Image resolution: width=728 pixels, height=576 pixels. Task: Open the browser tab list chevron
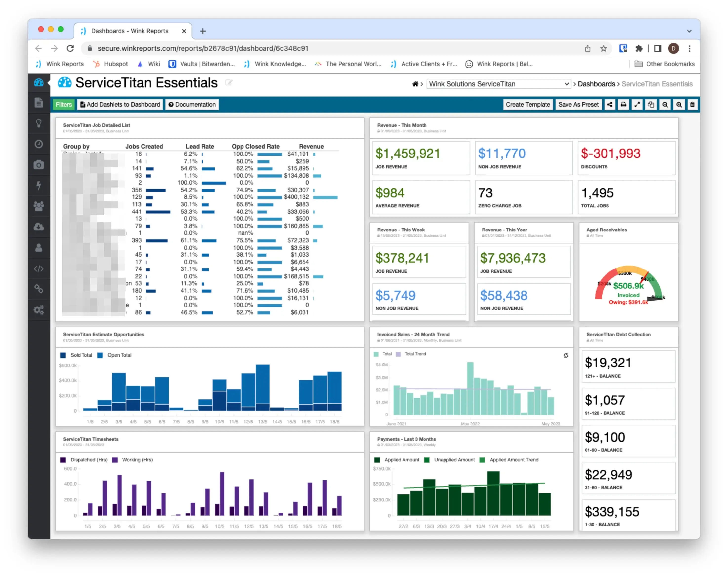pos(689,31)
